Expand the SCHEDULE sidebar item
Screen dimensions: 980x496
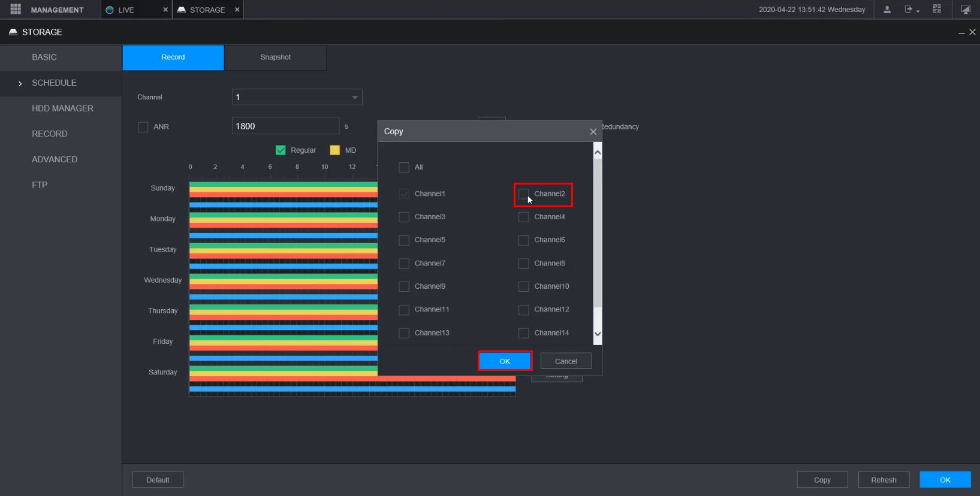click(54, 83)
